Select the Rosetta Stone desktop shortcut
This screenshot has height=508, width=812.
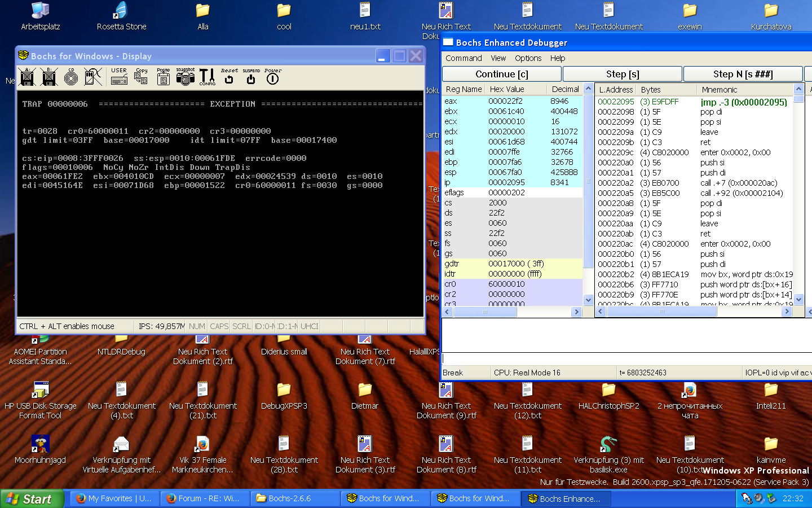(121, 16)
